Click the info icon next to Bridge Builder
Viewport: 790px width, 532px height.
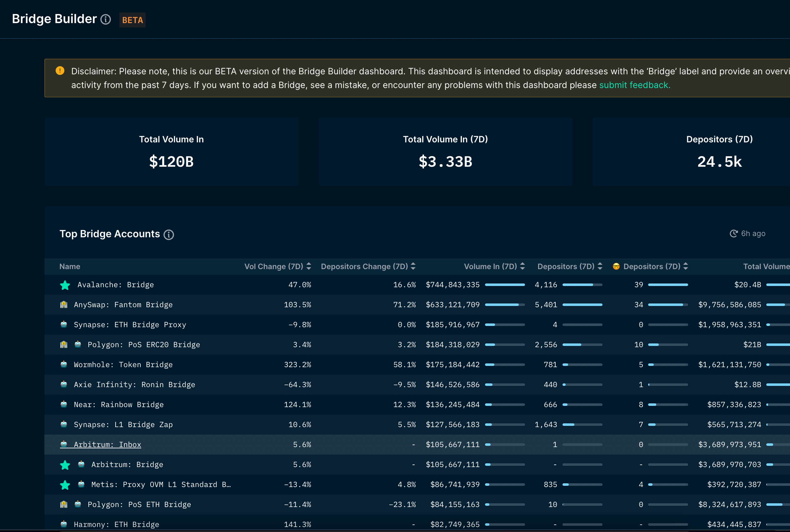click(106, 19)
